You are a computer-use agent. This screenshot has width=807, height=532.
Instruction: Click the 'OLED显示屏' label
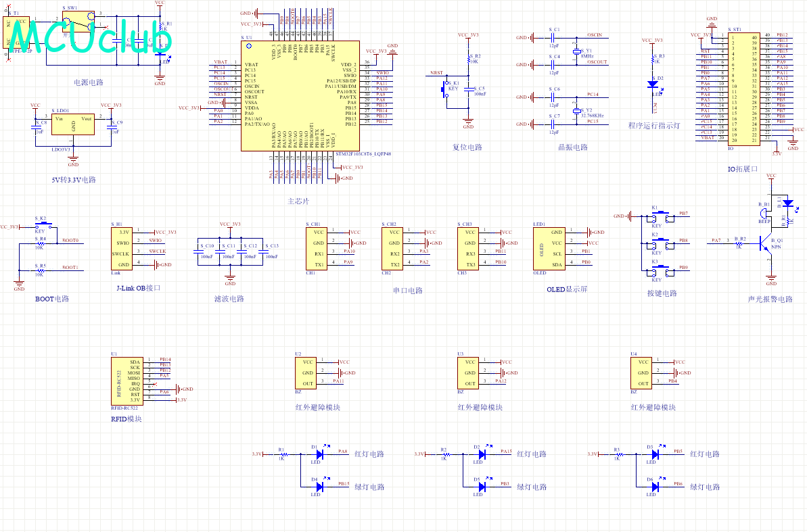567,290
